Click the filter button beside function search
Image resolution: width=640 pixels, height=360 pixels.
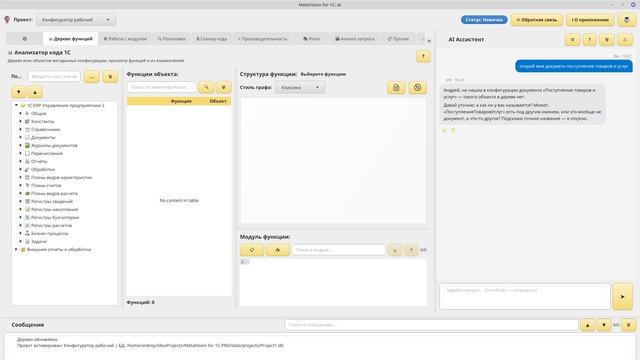pos(223,87)
